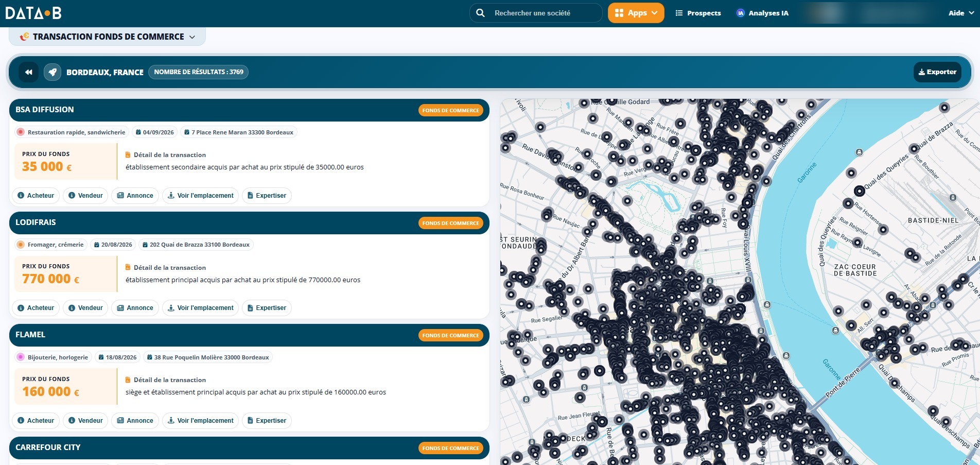
Task: Click map marker on Quai des Queyries
Action: 859,191
